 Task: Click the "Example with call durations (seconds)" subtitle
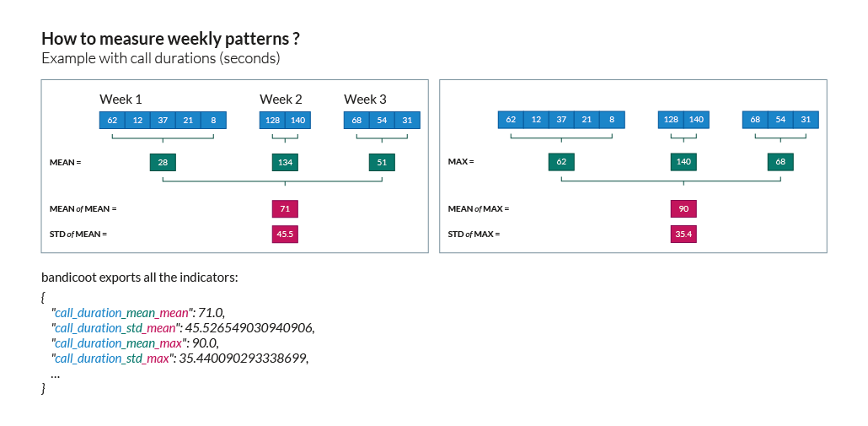coord(160,59)
